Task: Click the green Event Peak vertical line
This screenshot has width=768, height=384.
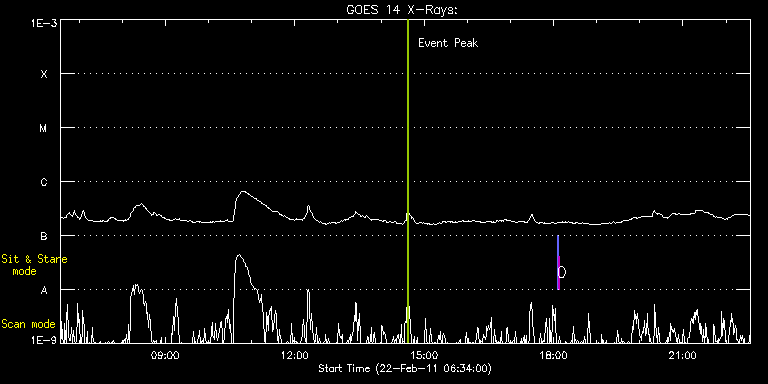Action: [408, 181]
